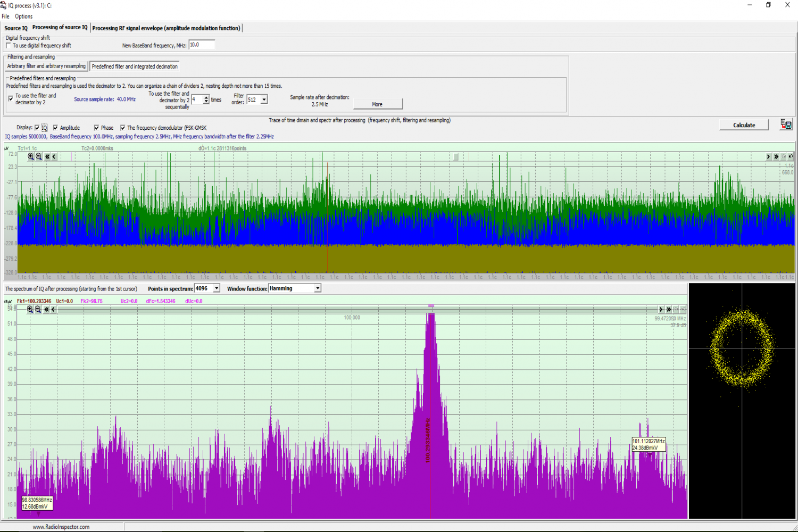This screenshot has width=798, height=532.
Task: Step time-domain trace right one step
Action: (768, 156)
